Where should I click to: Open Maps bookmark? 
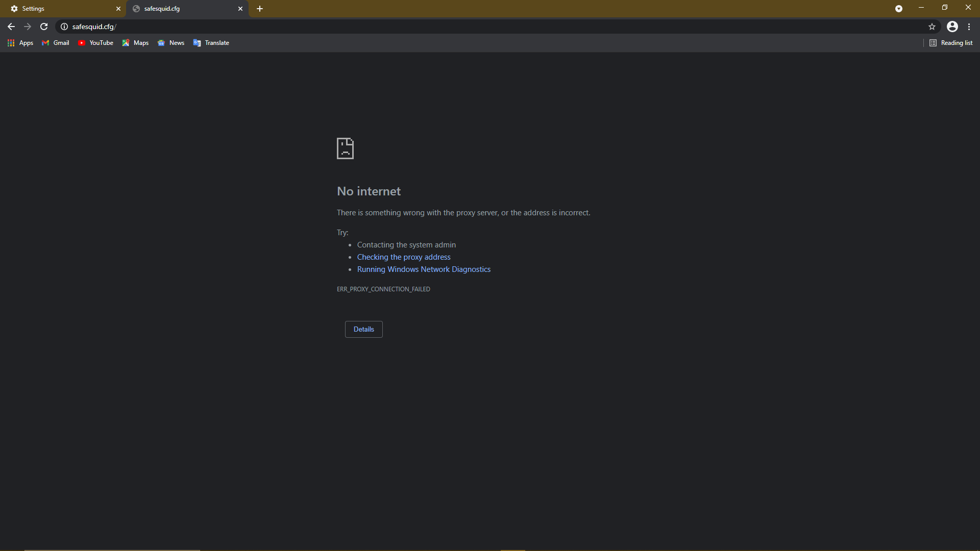135,43
